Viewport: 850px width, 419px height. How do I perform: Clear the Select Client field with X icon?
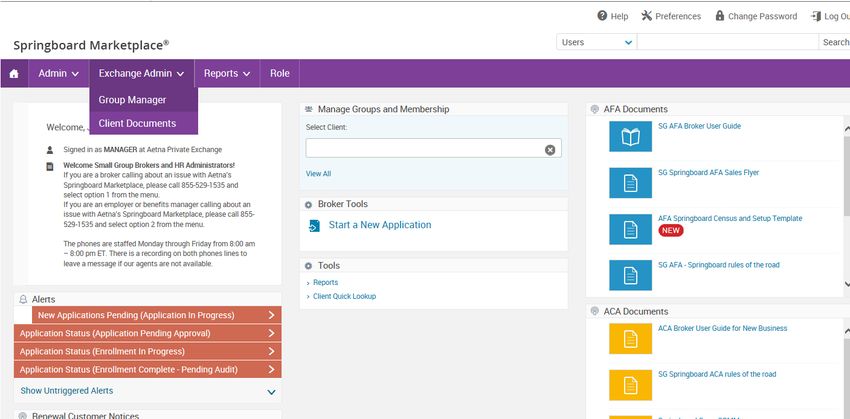550,150
